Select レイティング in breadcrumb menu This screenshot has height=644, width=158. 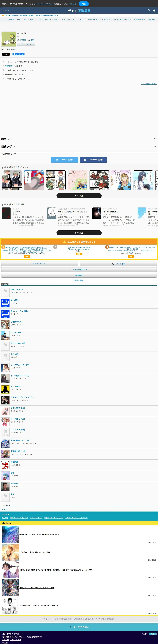click(65, 19)
